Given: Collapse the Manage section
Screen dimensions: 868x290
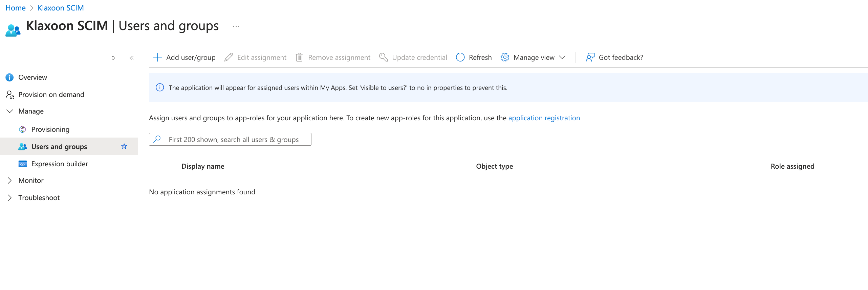Looking at the screenshot, I should (10, 111).
